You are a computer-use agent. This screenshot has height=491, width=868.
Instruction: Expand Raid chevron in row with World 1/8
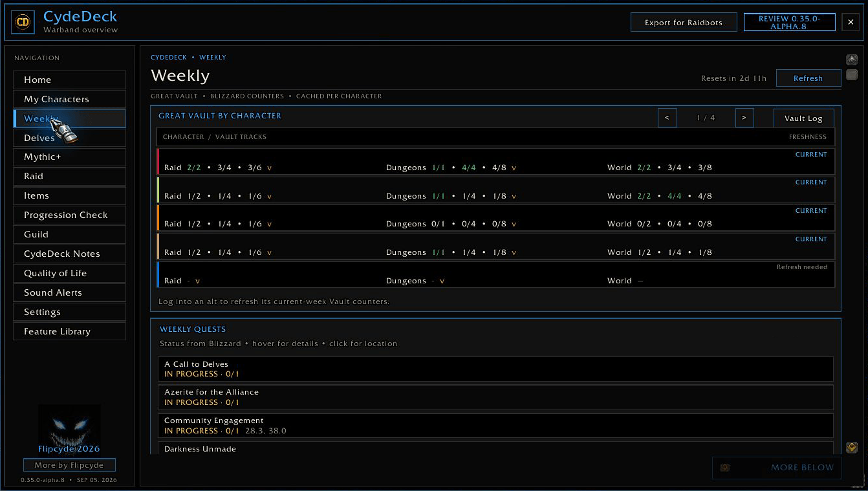coord(270,253)
